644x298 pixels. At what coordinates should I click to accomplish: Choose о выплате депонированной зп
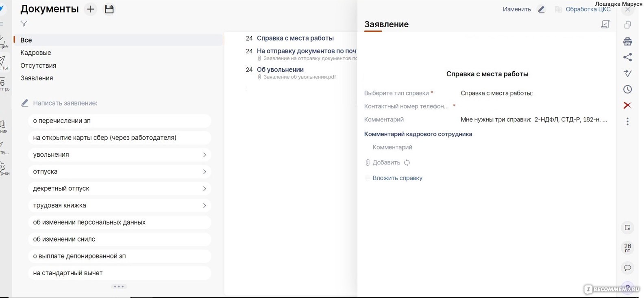[x=120, y=256]
